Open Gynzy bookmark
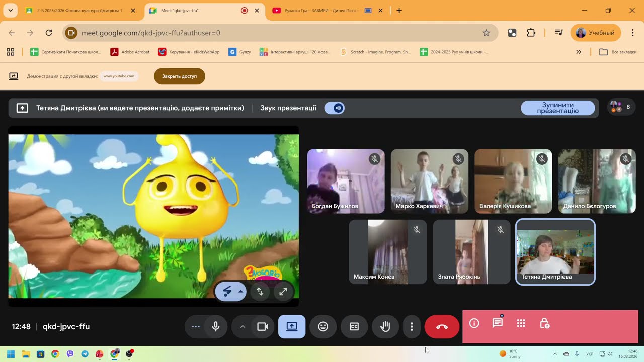 [x=239, y=52]
